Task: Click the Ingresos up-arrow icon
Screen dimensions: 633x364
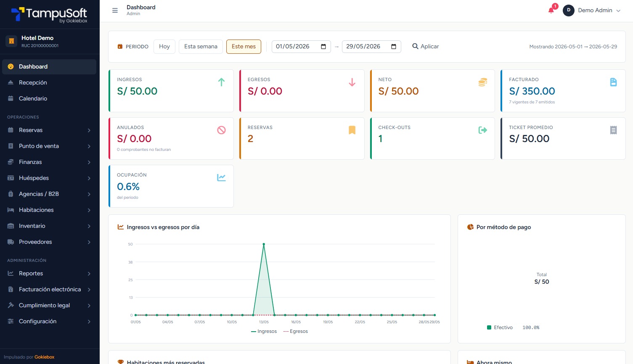Action: (x=222, y=82)
